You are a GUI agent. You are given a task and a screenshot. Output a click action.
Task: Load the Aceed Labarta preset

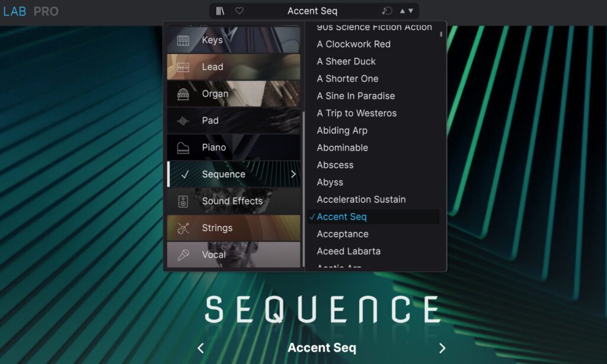coord(349,251)
